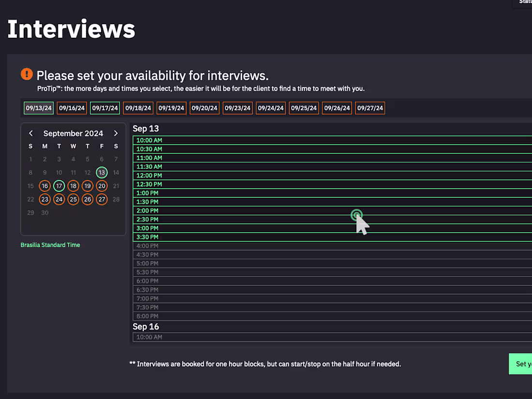
Task: Go to the previous month with the left chevron
Action: tap(30, 133)
